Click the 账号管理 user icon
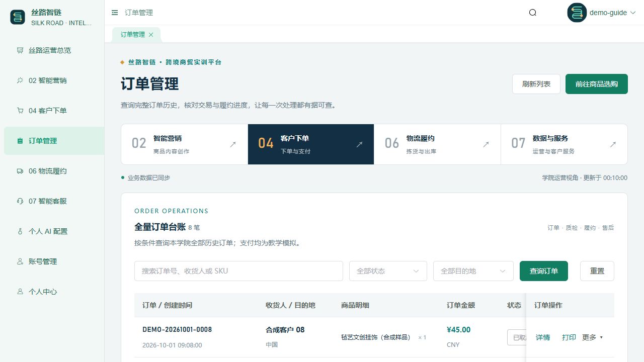The height and width of the screenshot is (362, 644). click(20, 261)
